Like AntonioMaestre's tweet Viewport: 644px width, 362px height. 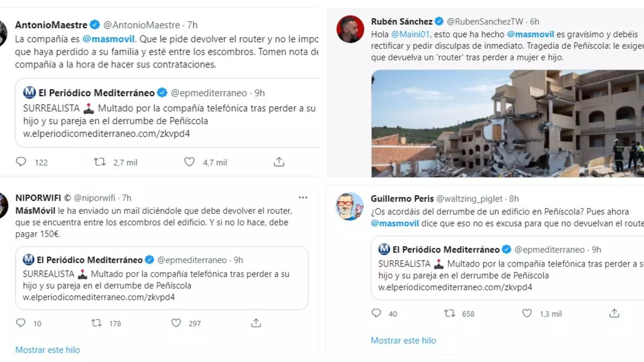pos(189,162)
